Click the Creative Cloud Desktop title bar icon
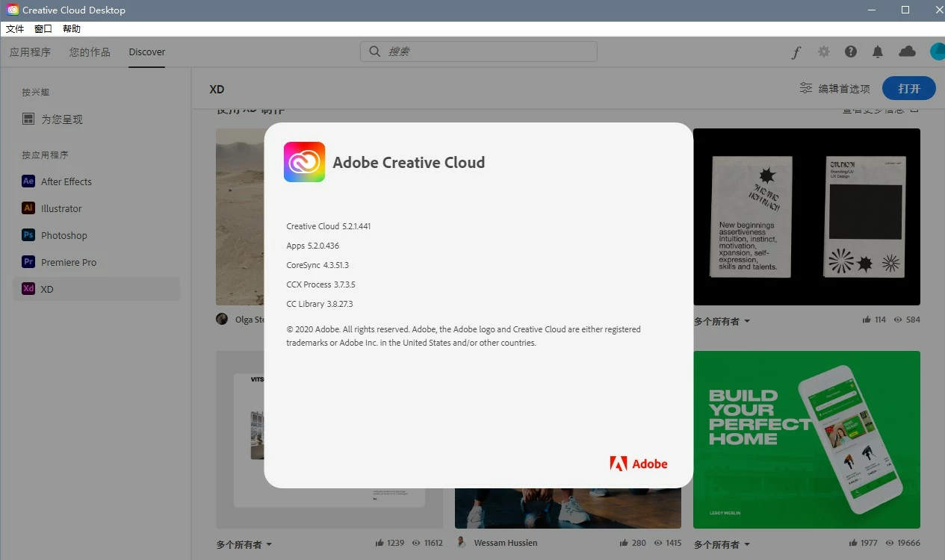945x560 pixels. pos(13,10)
